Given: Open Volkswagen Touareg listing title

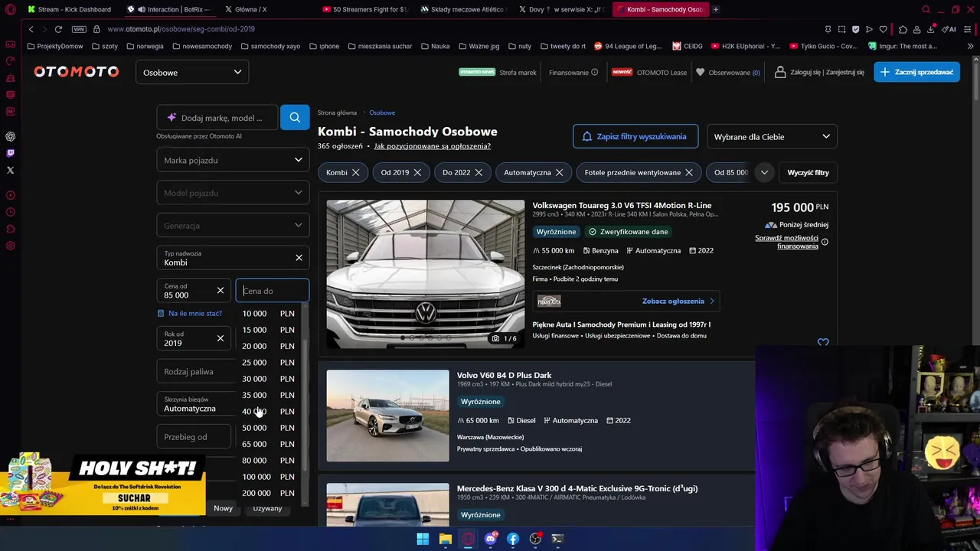Looking at the screenshot, I should point(622,205).
